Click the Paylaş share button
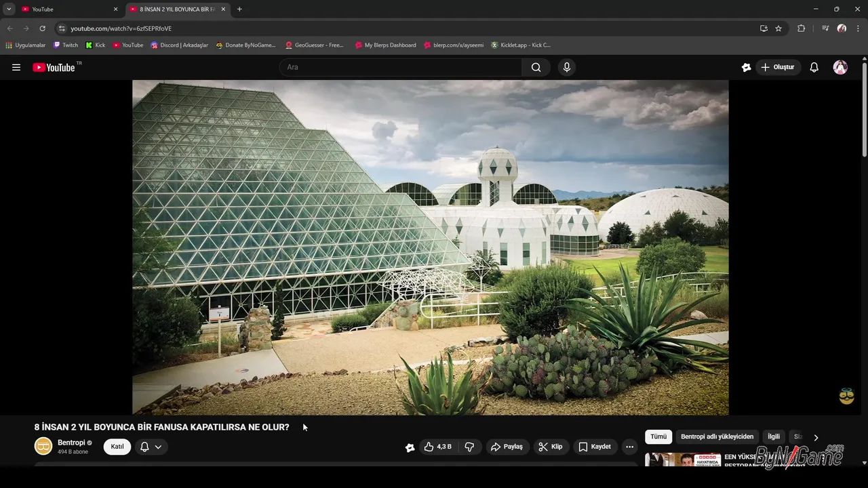 pyautogui.click(x=507, y=447)
